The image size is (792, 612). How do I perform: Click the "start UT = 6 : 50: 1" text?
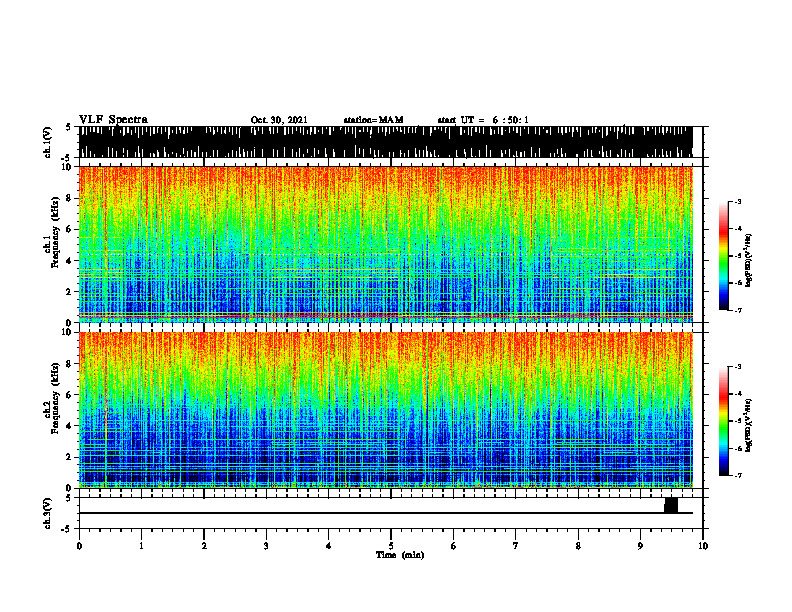click(x=483, y=120)
